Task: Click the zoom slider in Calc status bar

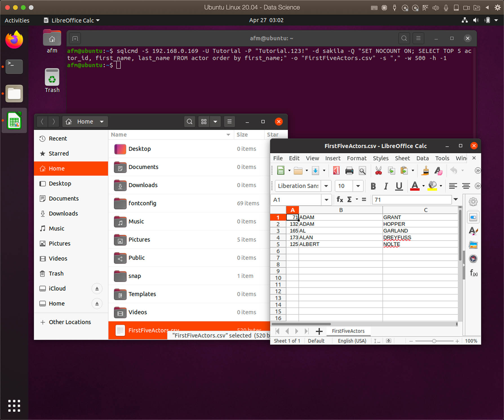Action: [434, 341]
